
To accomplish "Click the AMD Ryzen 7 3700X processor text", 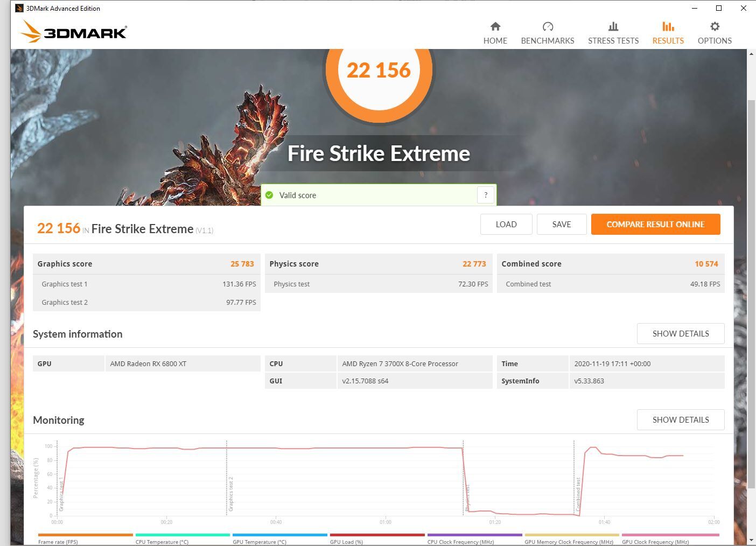I will pos(400,363).
